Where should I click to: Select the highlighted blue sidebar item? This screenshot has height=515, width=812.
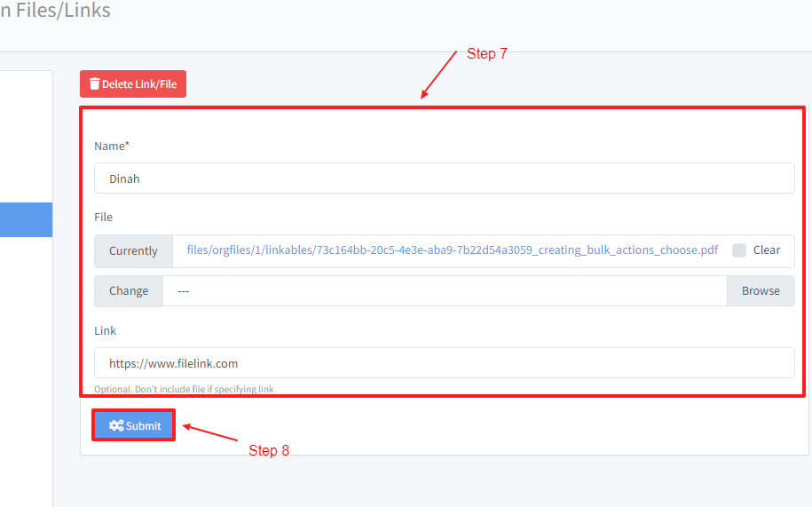click(26, 219)
